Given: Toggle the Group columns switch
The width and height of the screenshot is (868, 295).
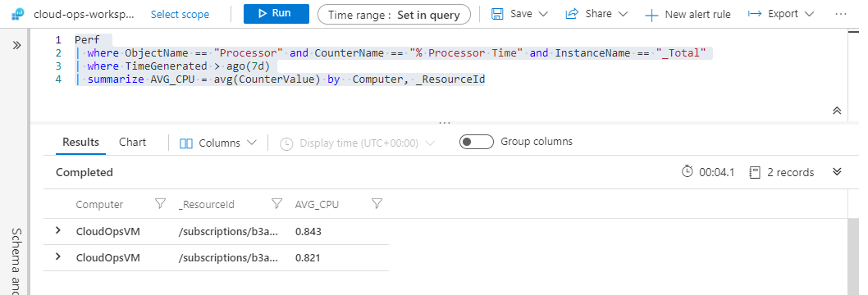Looking at the screenshot, I should click(477, 142).
